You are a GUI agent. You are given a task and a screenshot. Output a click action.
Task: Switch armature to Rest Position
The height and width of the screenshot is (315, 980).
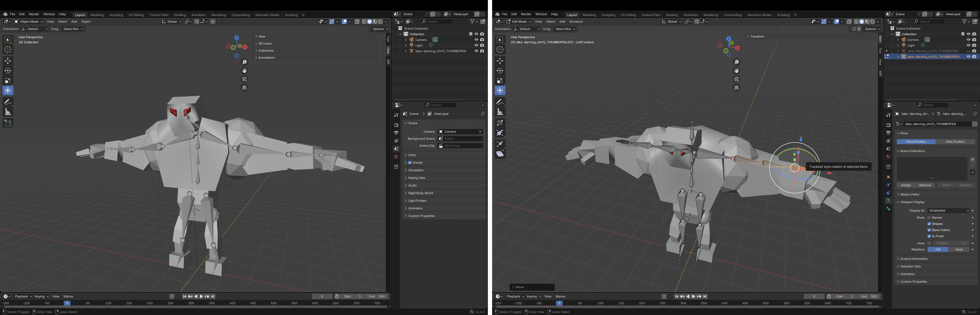(x=955, y=142)
